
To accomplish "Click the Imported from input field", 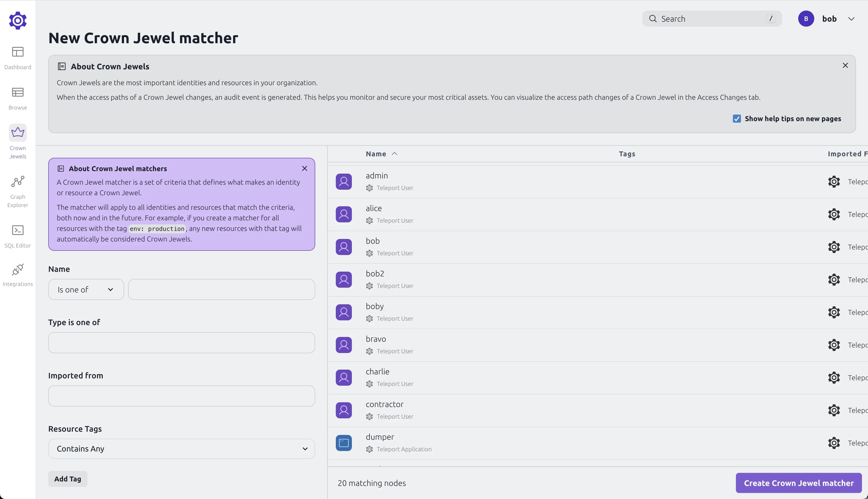I will coord(182,396).
